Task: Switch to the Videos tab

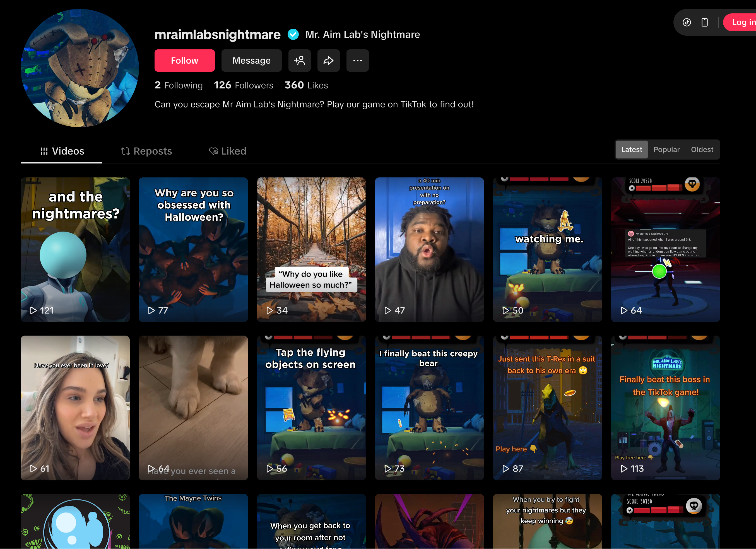Action: (61, 151)
